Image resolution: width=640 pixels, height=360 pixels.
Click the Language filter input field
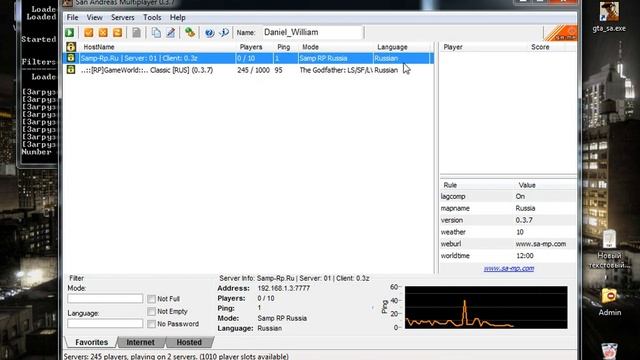tap(105, 324)
